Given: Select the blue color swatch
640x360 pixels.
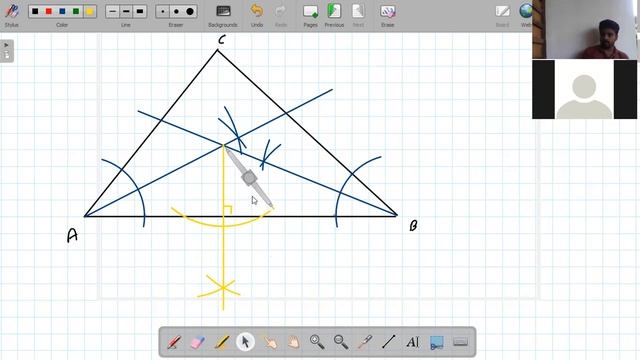Looking at the screenshot, I should pyautogui.click(x=62, y=11).
